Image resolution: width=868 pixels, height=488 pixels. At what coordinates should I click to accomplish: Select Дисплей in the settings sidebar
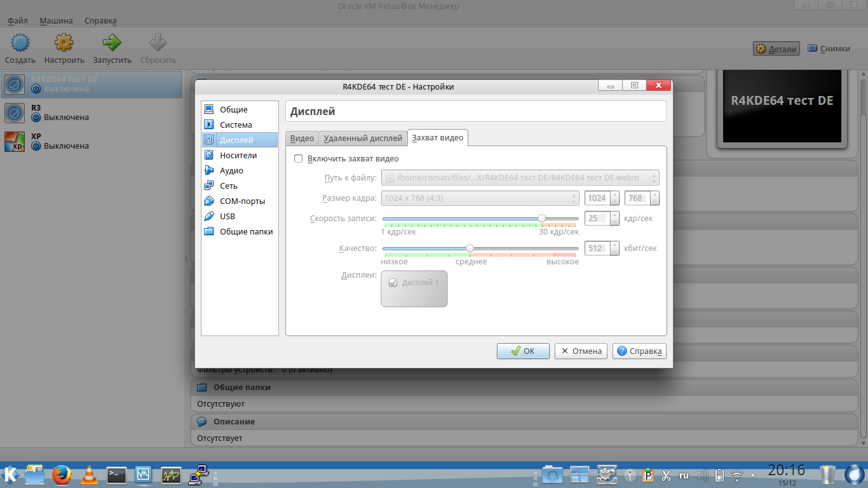pyautogui.click(x=240, y=140)
